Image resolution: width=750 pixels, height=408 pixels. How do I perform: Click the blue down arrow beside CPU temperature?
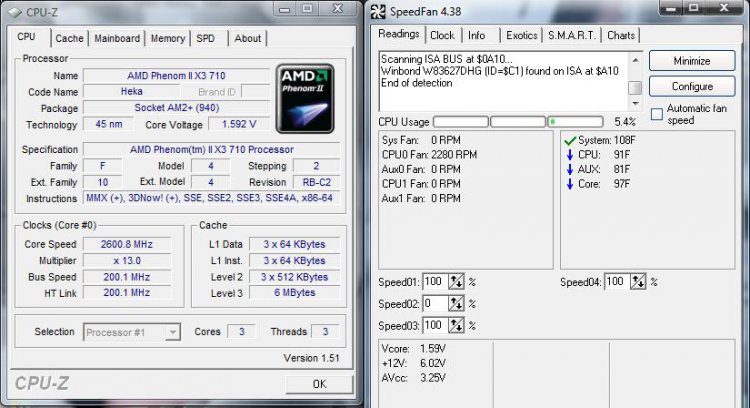point(570,154)
